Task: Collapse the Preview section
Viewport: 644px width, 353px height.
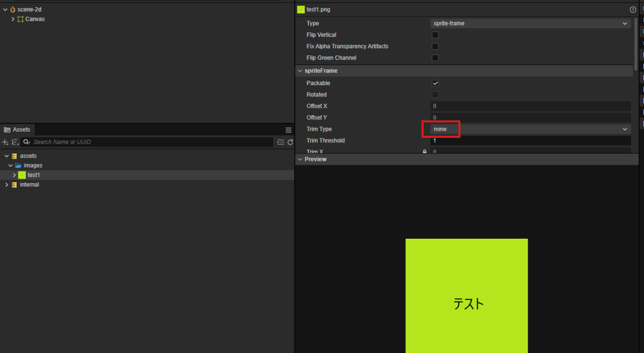Action: [x=300, y=160]
